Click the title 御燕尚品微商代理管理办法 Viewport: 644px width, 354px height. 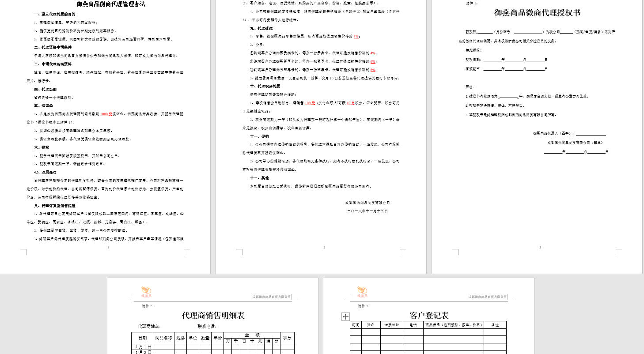[111, 4]
